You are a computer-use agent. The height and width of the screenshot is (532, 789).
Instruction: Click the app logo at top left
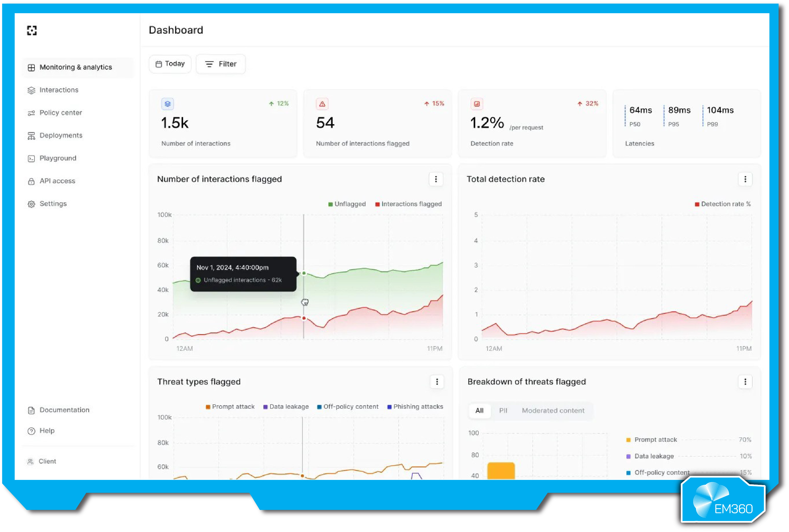[32, 31]
